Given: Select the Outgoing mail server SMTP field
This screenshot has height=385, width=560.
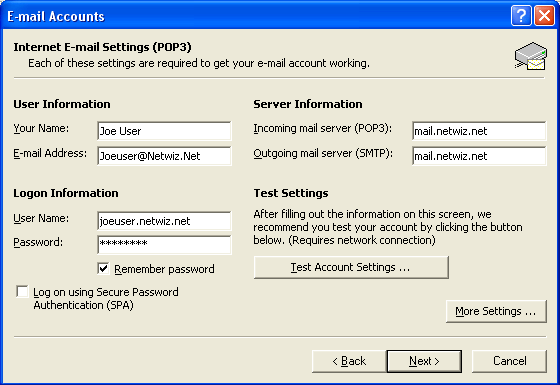Looking at the screenshot, I should pos(479,156).
